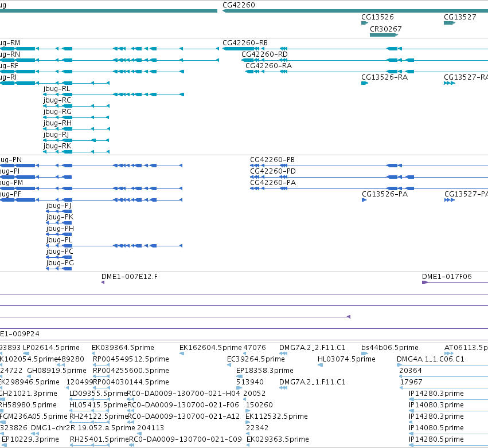The height and width of the screenshot is (448, 488).
Task: Pick the jbug-PG protein label
Action: click(60, 263)
